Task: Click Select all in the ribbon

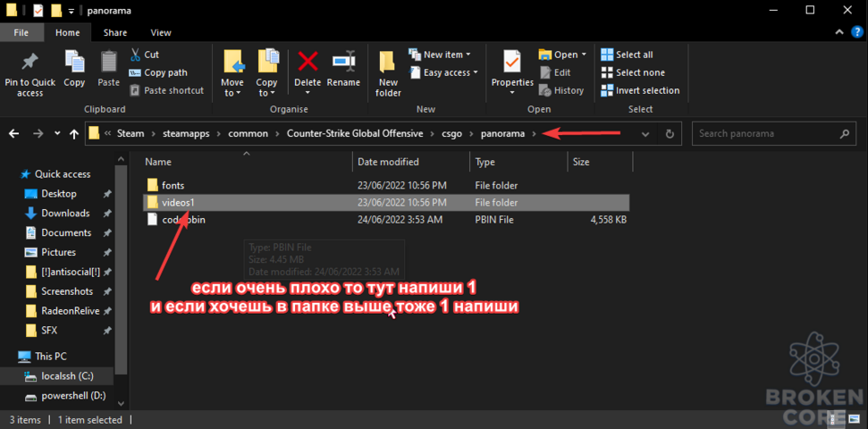Action: pos(627,55)
